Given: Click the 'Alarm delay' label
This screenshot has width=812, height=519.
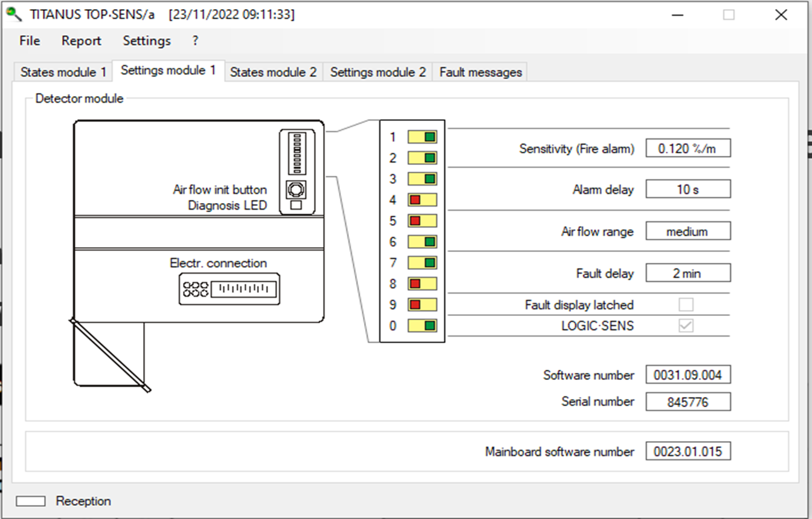Looking at the screenshot, I should pyautogui.click(x=603, y=190).
